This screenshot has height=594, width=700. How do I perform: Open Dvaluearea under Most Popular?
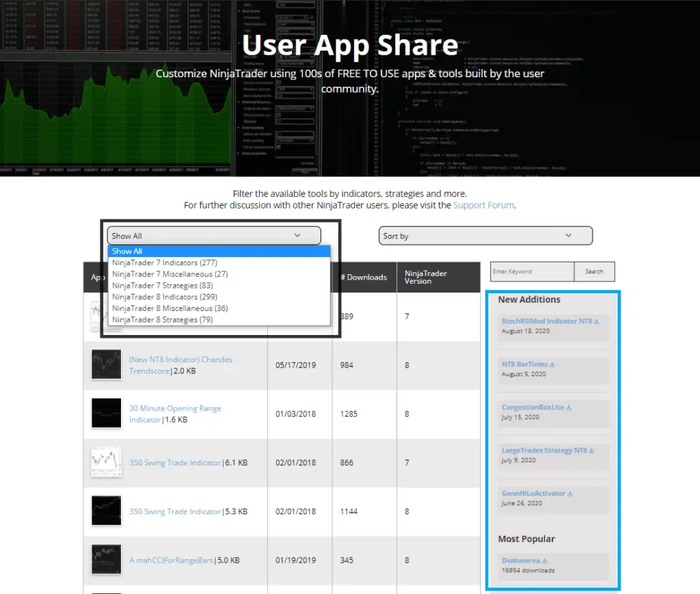[520, 561]
